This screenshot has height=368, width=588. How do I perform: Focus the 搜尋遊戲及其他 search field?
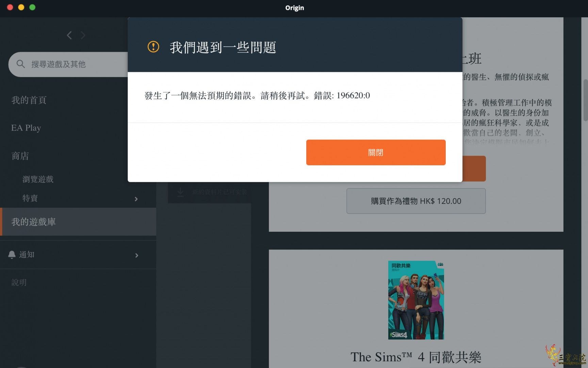[68, 64]
